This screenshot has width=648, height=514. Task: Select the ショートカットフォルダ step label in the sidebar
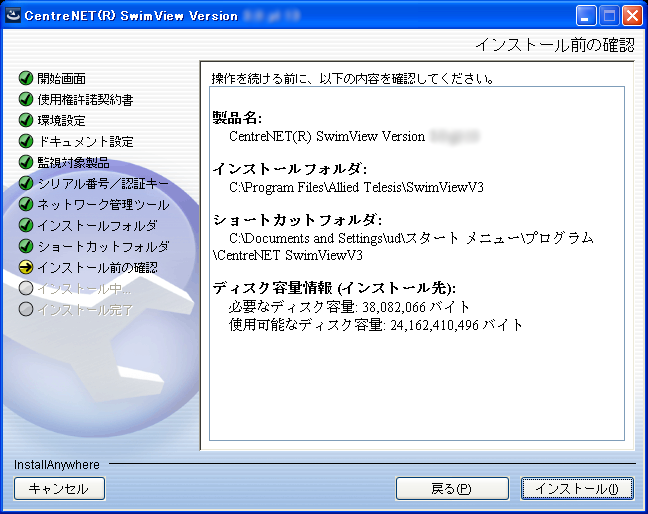pyautogui.click(x=103, y=247)
